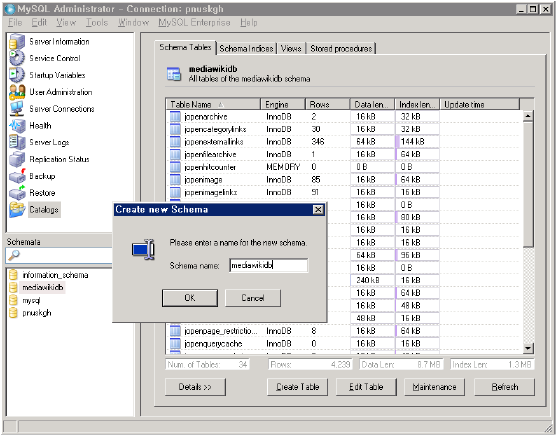Viewport: 556px width, 435px height.
Task: Click the pnuskgh database icon
Action: 13,313
